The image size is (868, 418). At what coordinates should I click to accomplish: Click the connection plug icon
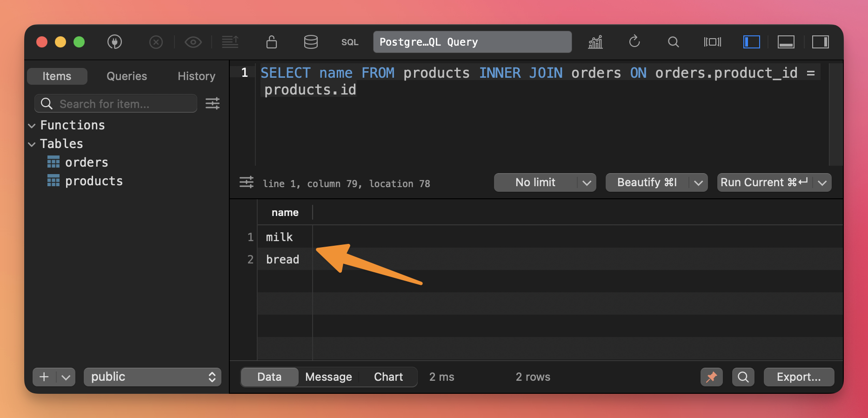click(114, 42)
